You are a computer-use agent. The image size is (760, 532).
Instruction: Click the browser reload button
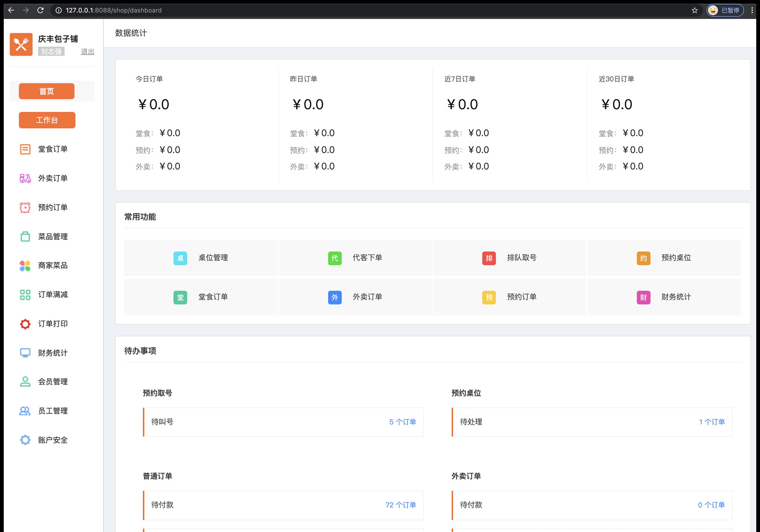(40, 10)
